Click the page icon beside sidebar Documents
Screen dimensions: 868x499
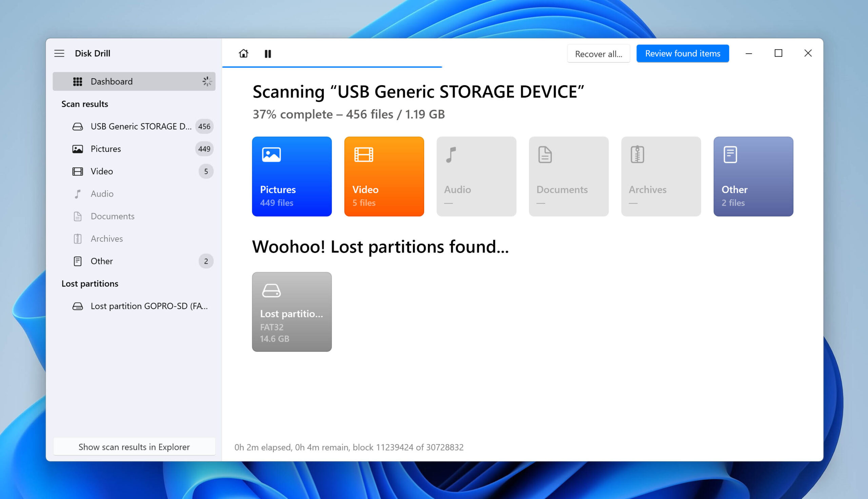click(x=78, y=217)
